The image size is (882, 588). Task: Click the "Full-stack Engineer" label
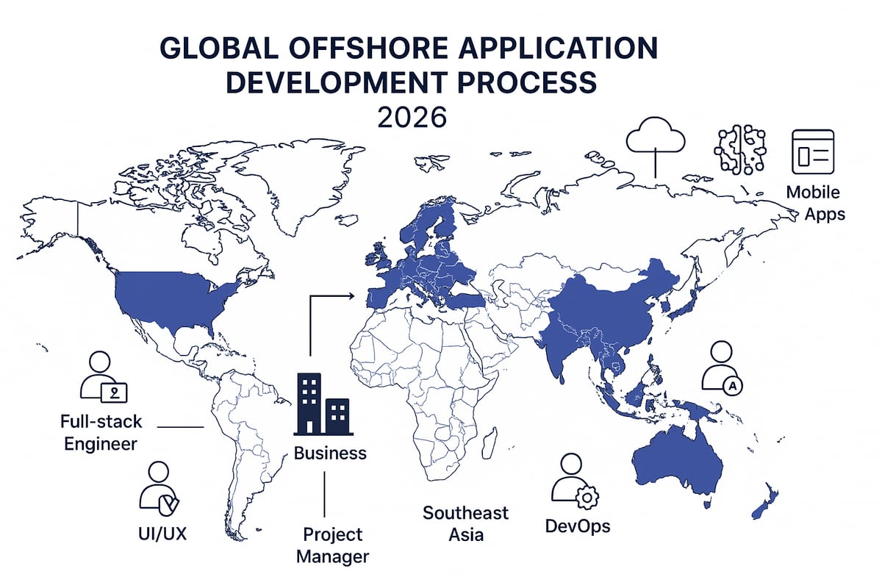[x=101, y=433]
